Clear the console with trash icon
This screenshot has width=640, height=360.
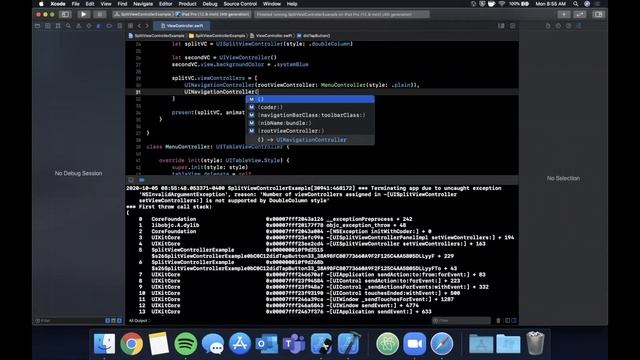coord(498,320)
